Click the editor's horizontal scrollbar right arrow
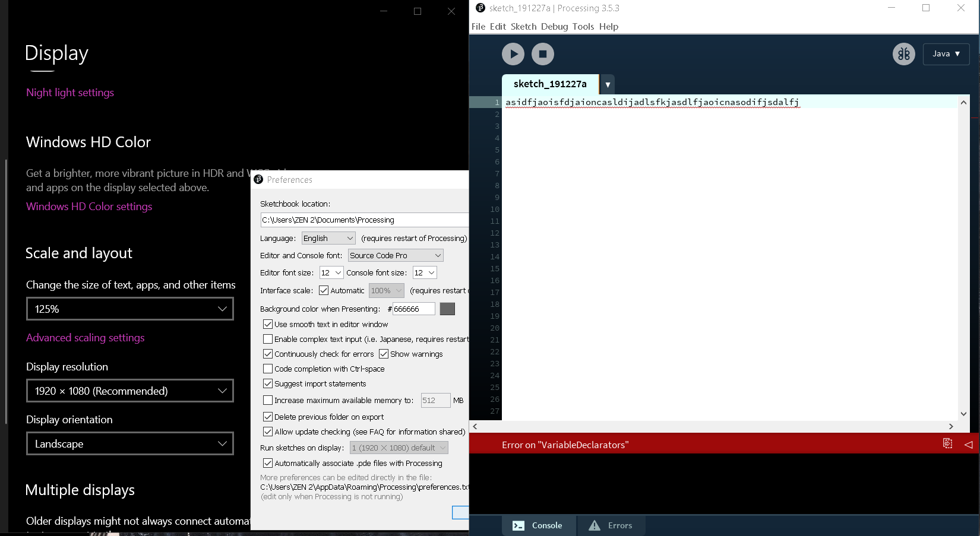Screen dimensions: 980x536 (x=951, y=426)
